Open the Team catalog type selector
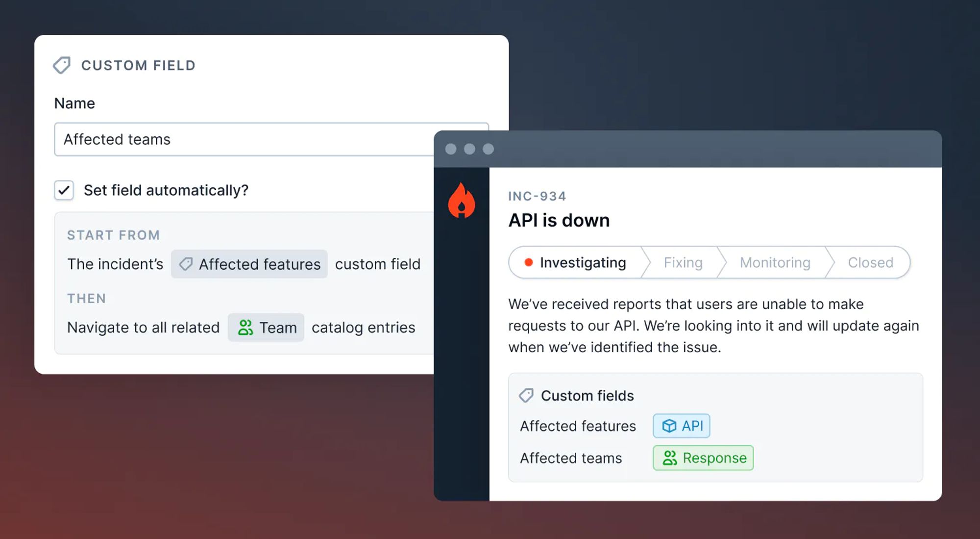Image resolution: width=980 pixels, height=539 pixels. pyautogui.click(x=266, y=328)
